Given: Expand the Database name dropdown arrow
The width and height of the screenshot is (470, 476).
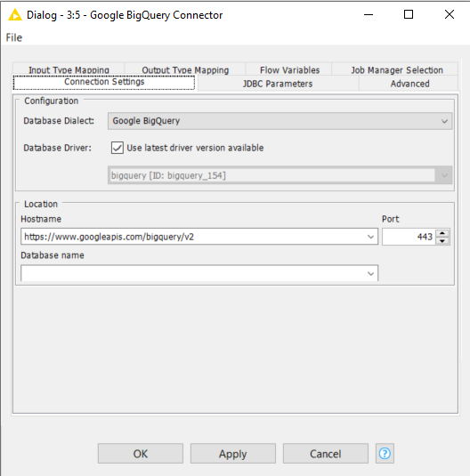Looking at the screenshot, I should pos(370,273).
